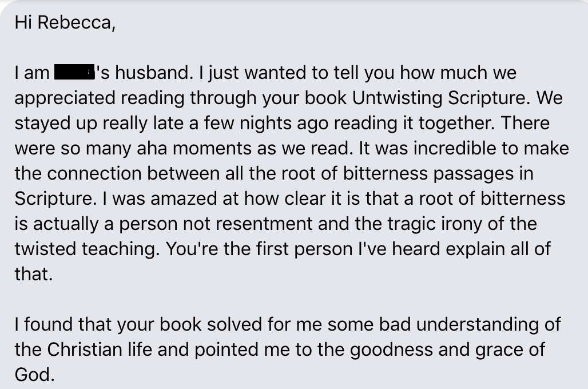Click the "Hi Rebecca," greeting line
The image size is (588, 389).
tap(64, 23)
